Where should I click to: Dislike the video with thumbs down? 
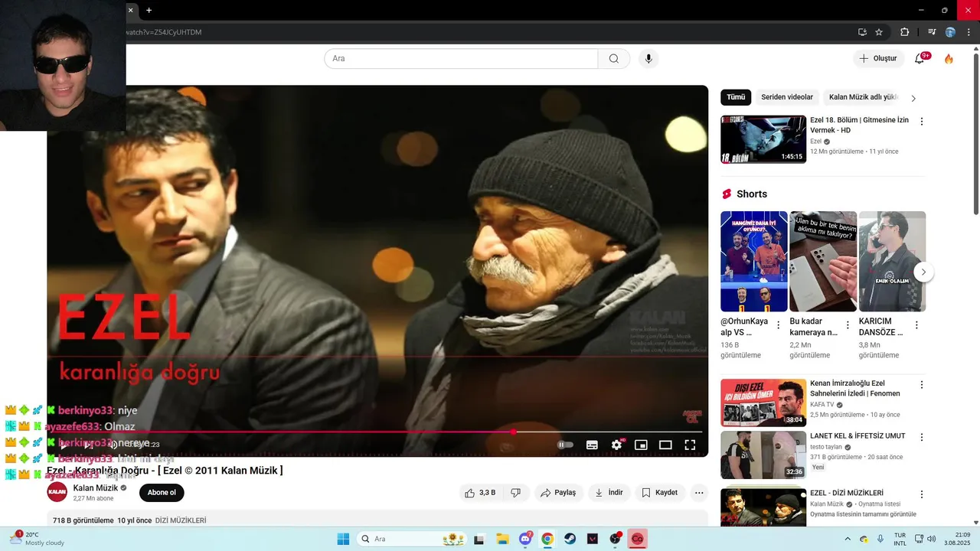pyautogui.click(x=515, y=493)
